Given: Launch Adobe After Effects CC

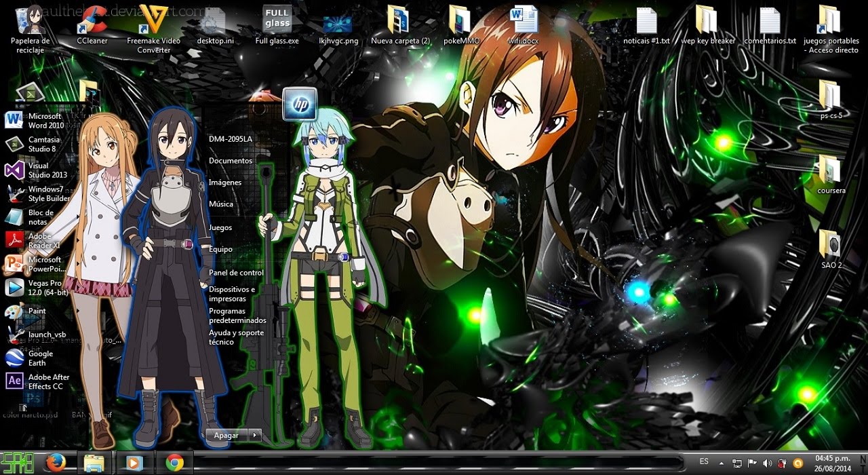Looking at the screenshot, I should click(x=39, y=381).
